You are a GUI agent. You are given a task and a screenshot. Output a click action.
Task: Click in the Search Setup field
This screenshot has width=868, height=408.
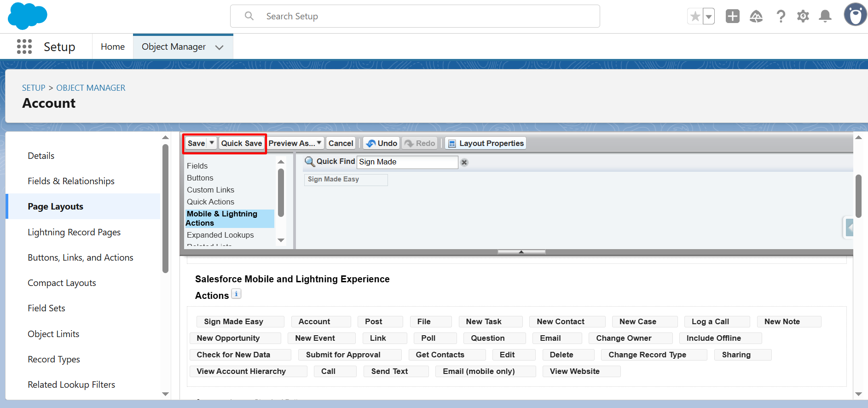[414, 16]
